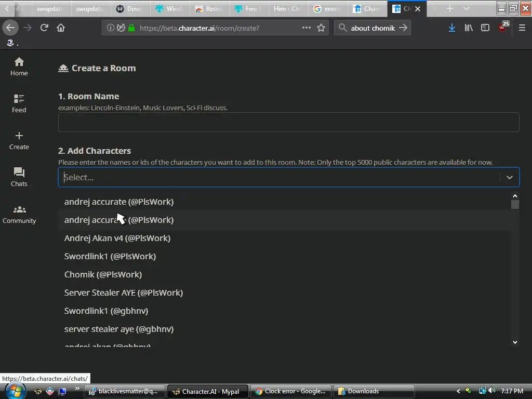532x399 pixels.
Task: Open the Community page
Action: pos(19,214)
